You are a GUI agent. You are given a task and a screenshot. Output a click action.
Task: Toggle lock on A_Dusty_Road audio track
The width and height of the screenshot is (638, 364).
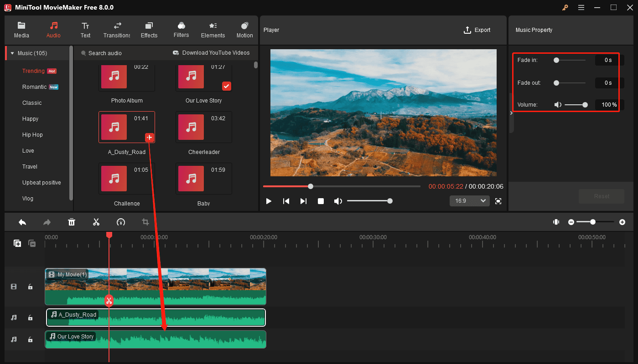tap(30, 318)
